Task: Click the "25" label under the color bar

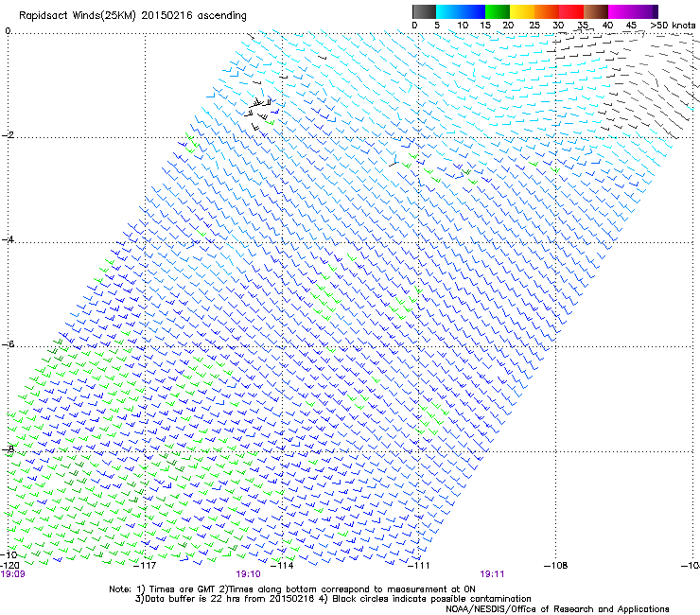Action: [x=534, y=26]
